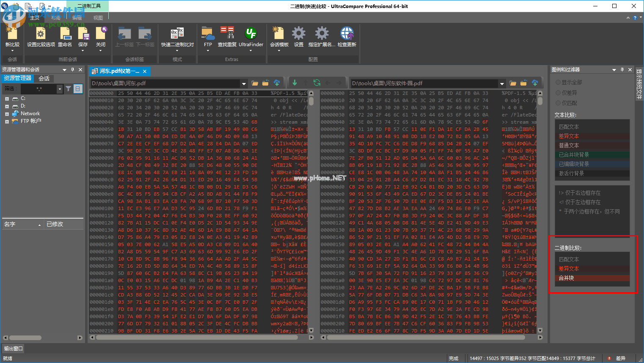Sort by the 名字 column header
The width and height of the screenshot is (644, 363).
pos(22,224)
